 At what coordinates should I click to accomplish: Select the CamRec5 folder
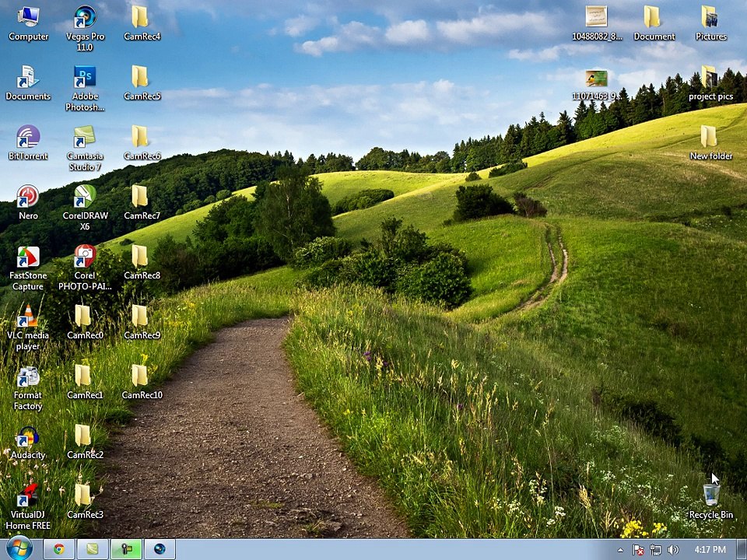tap(142, 83)
